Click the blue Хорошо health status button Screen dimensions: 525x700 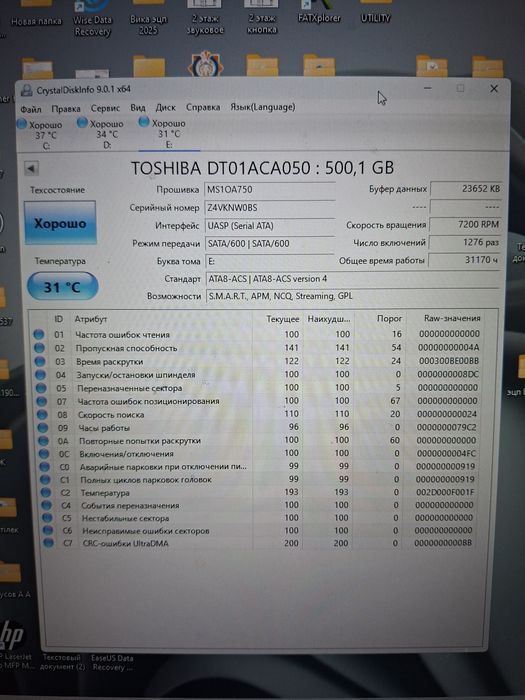coord(60,223)
